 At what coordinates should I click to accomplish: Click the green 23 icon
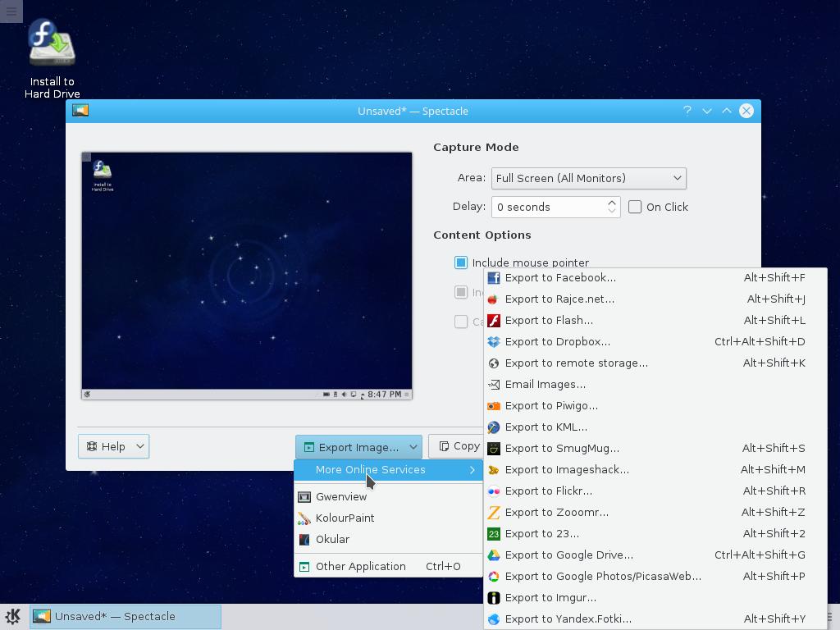(493, 533)
